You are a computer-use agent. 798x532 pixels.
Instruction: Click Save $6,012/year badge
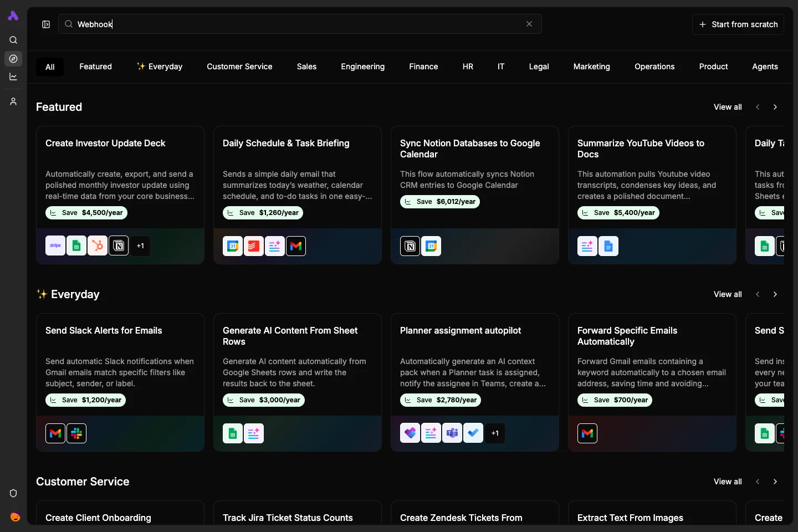pos(440,202)
